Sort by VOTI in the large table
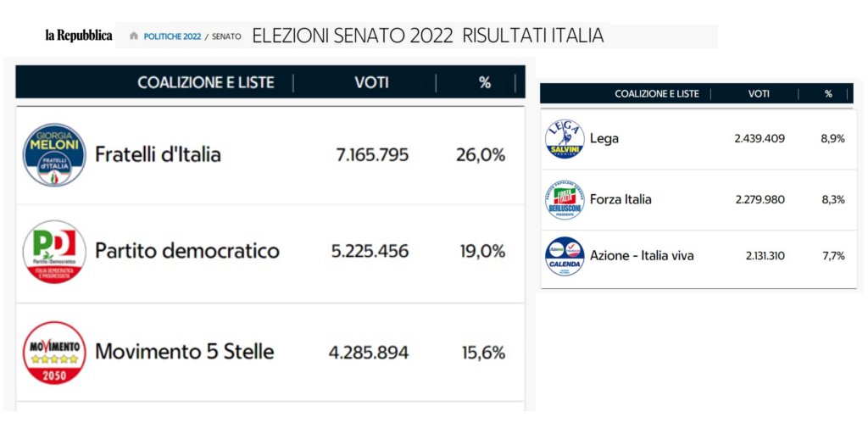 tap(371, 82)
